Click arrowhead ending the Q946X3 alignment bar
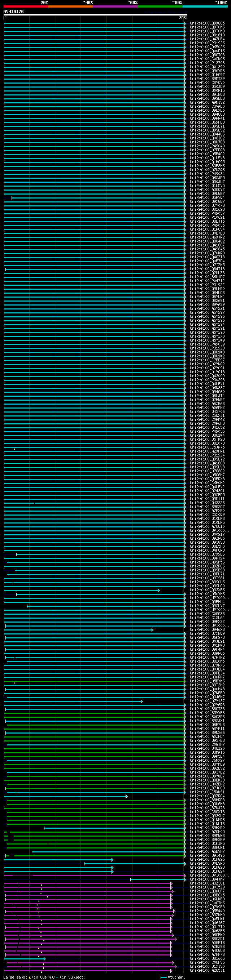The height and width of the screenshot is (980, 231). [x=152, y=630]
